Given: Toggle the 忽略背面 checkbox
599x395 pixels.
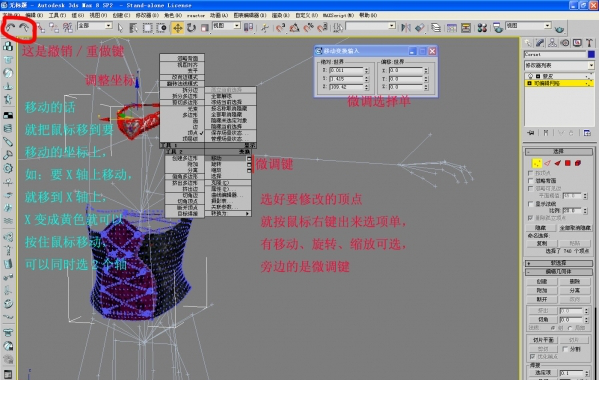Looking at the screenshot, I should [x=530, y=181].
